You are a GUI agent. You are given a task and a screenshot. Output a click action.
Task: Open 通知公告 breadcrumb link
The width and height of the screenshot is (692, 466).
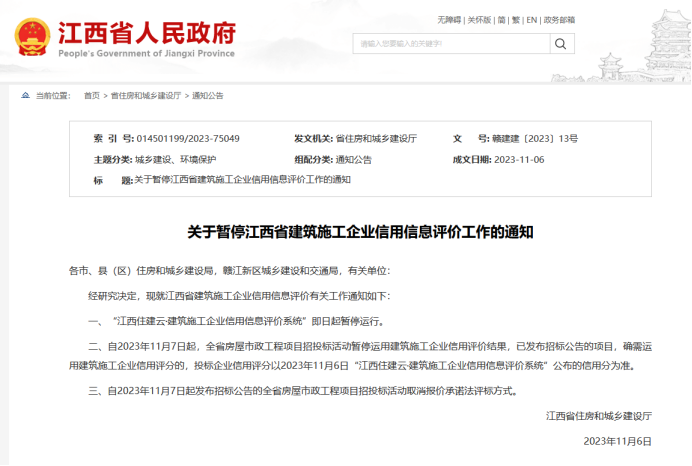tap(207, 96)
